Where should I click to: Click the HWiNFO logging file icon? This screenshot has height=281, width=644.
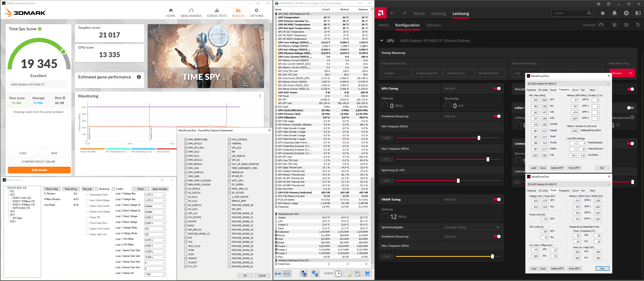click(x=348, y=273)
